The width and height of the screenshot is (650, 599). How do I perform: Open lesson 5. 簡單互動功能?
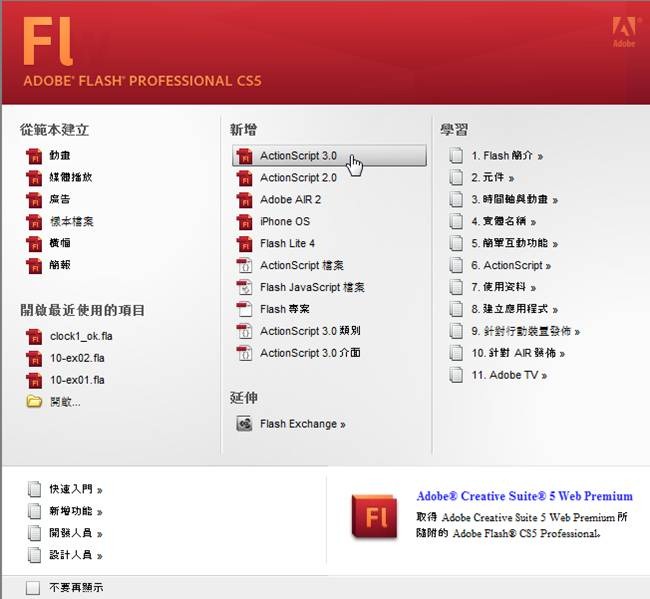[514, 243]
